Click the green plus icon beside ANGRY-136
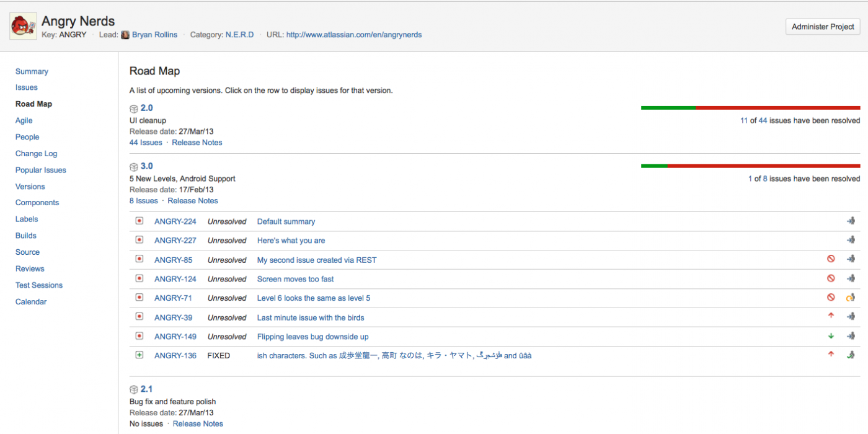This screenshot has height=434, width=868. (139, 355)
